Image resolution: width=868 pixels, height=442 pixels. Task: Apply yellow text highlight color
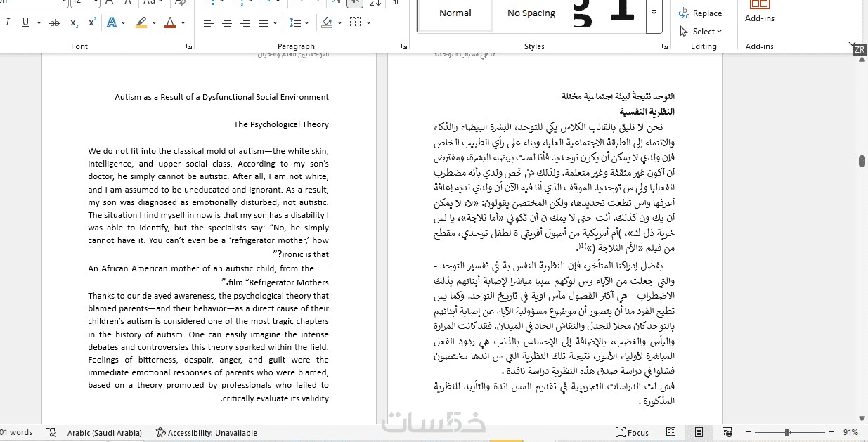tap(141, 22)
